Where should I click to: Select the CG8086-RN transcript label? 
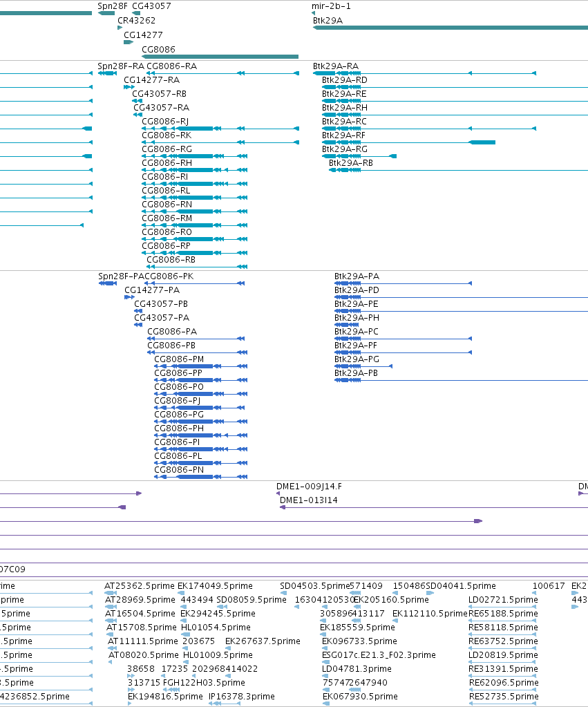167,205
